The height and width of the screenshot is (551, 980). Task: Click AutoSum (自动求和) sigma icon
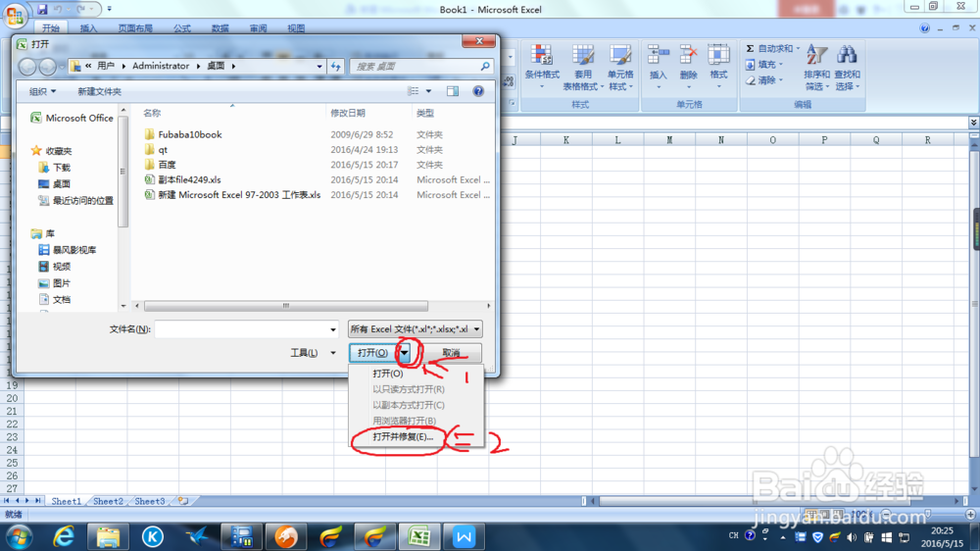pos(750,48)
